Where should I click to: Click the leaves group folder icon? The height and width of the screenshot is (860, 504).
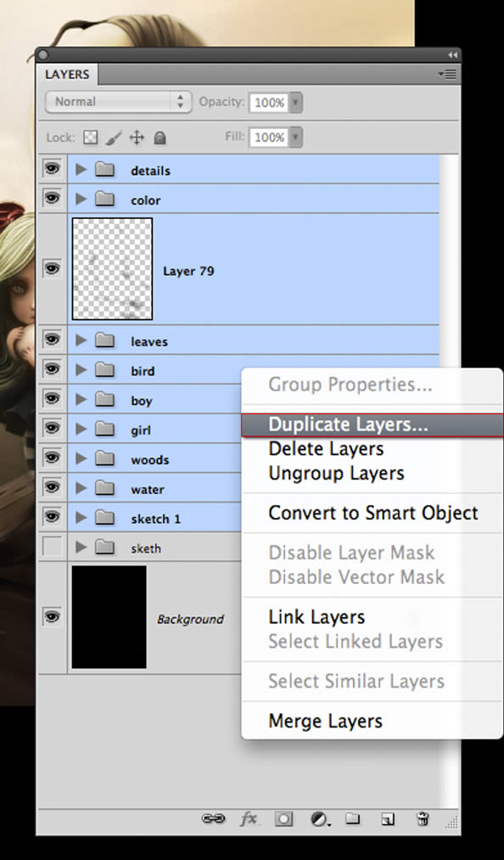(x=104, y=340)
